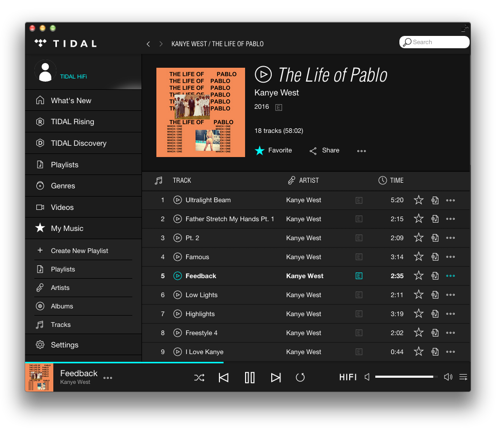Open more options for Pt. 2 track

450,238
